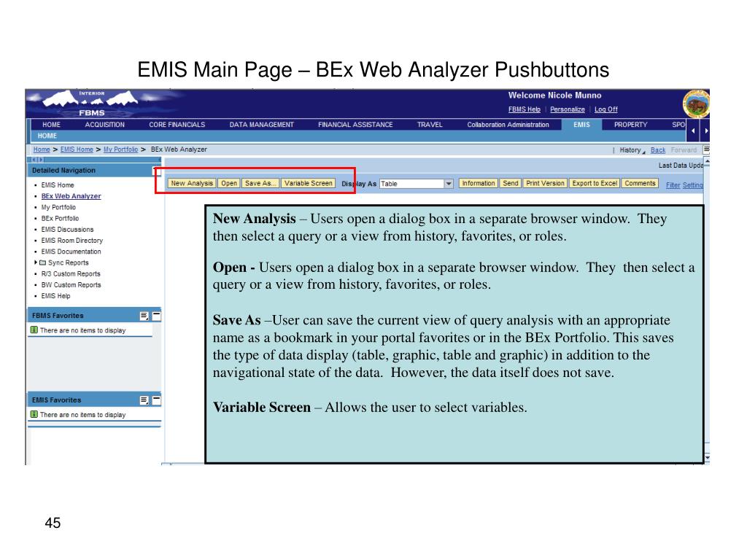Image resolution: width=747 pixels, height=560 pixels.
Task: Click New Analysis button
Action: [x=192, y=183]
